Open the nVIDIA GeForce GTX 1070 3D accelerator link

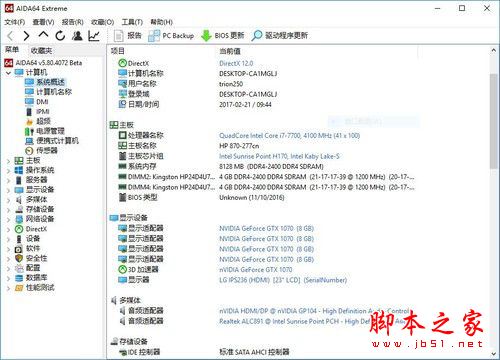(255, 270)
